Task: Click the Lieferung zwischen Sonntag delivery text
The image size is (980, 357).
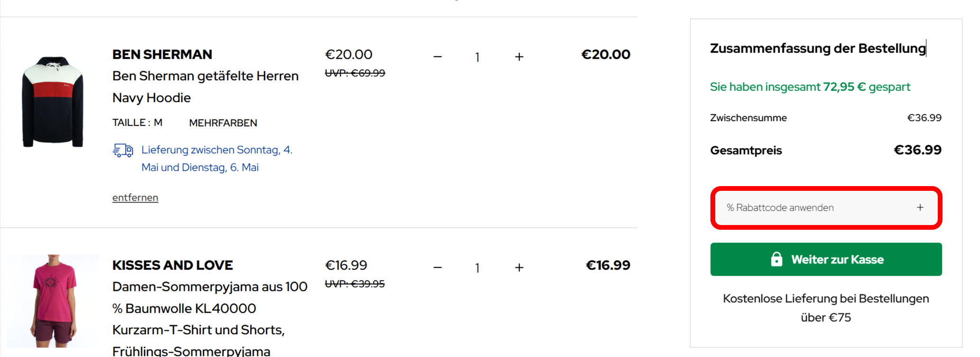Action: tap(217, 159)
